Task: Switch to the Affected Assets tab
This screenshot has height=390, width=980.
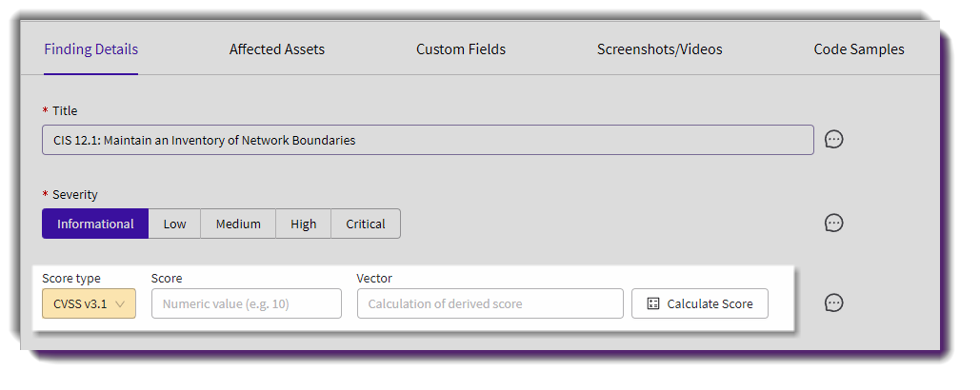Action: click(x=277, y=49)
